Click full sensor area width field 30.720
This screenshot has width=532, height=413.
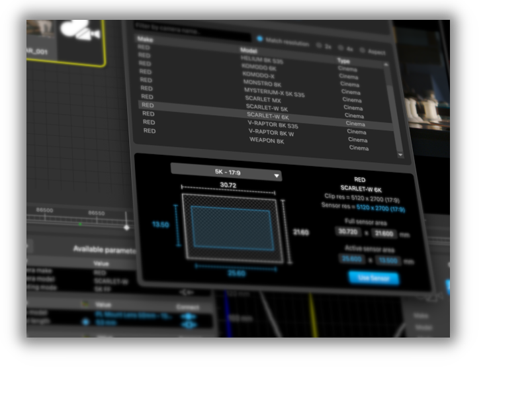pos(348,232)
